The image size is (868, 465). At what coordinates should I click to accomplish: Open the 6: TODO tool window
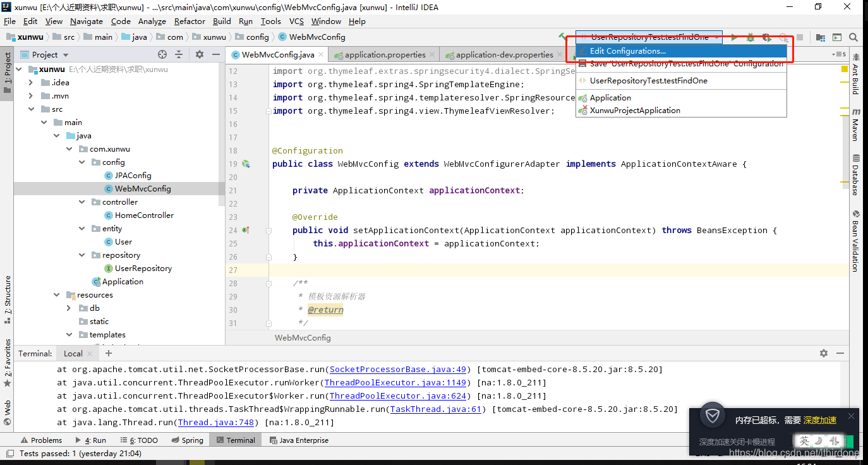pos(139,440)
